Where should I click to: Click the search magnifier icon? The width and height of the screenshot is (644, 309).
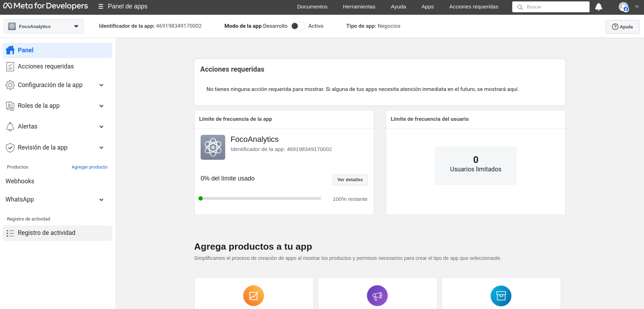(x=520, y=7)
